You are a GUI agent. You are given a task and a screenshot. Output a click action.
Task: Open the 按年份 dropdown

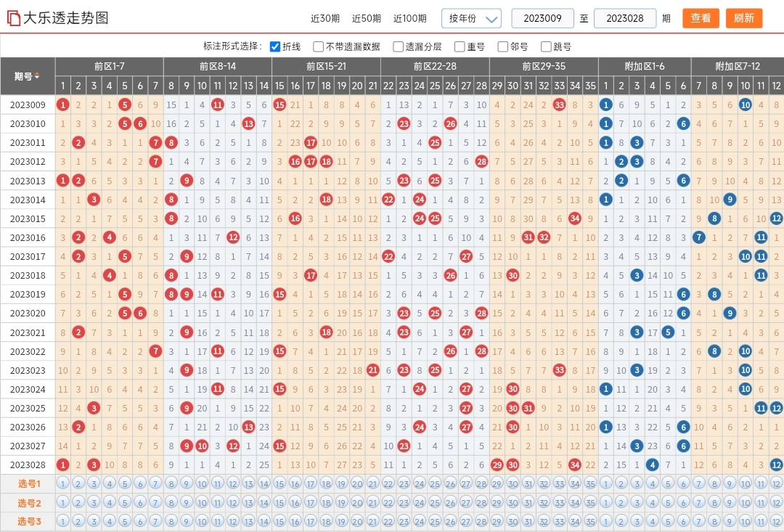click(472, 18)
